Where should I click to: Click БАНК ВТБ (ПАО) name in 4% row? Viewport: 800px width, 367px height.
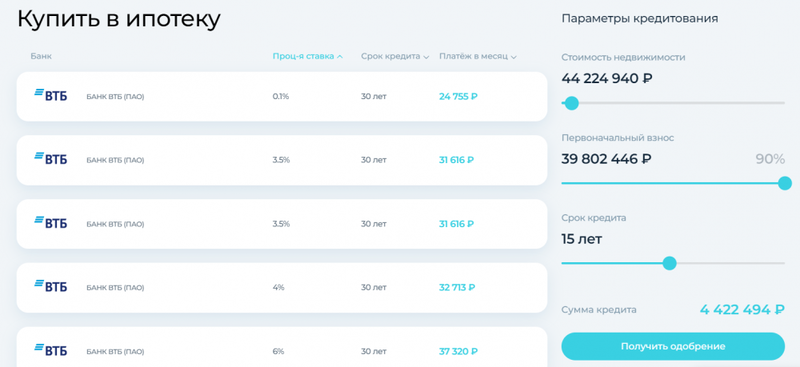click(115, 288)
